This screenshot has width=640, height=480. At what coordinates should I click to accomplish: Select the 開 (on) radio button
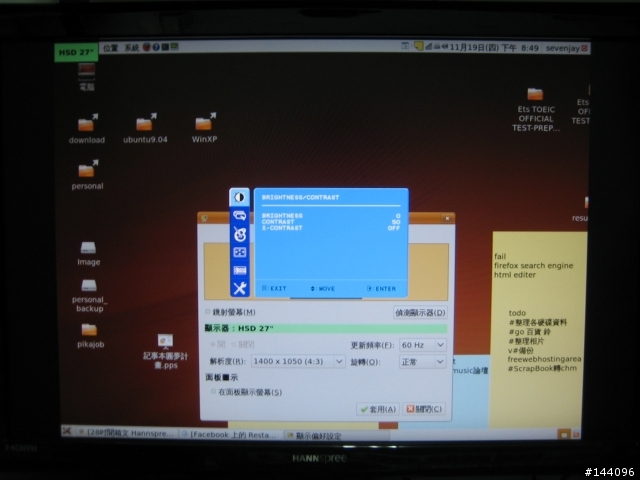pyautogui.click(x=212, y=344)
